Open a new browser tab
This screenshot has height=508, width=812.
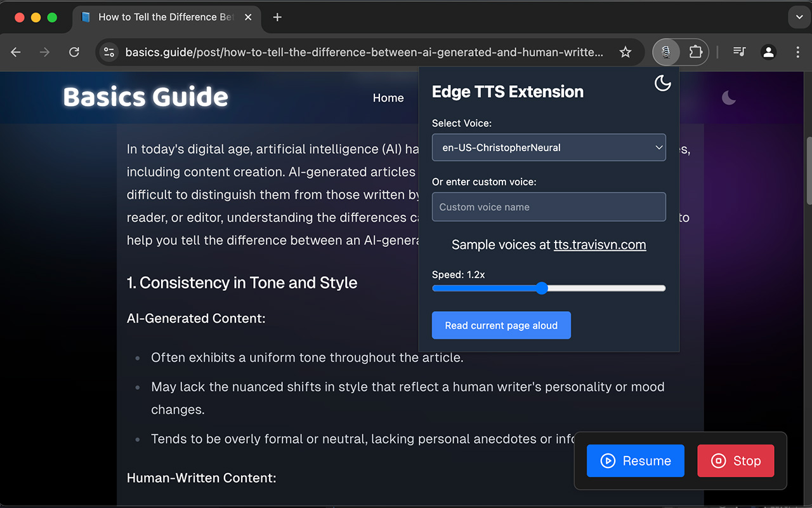pyautogui.click(x=277, y=17)
